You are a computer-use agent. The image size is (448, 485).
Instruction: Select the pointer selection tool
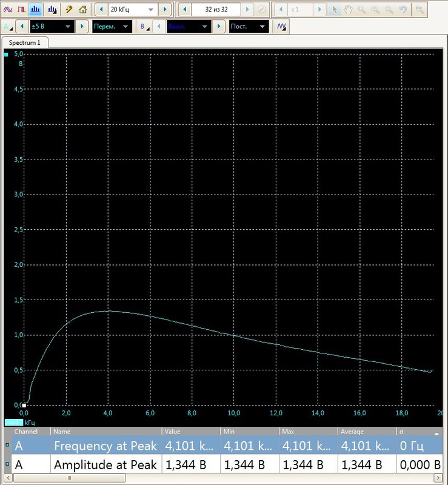pyautogui.click(x=335, y=10)
